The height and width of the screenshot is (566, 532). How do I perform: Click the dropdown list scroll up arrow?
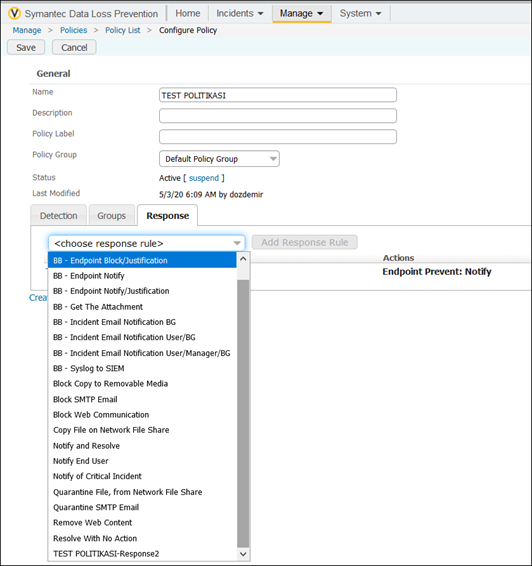(x=243, y=259)
